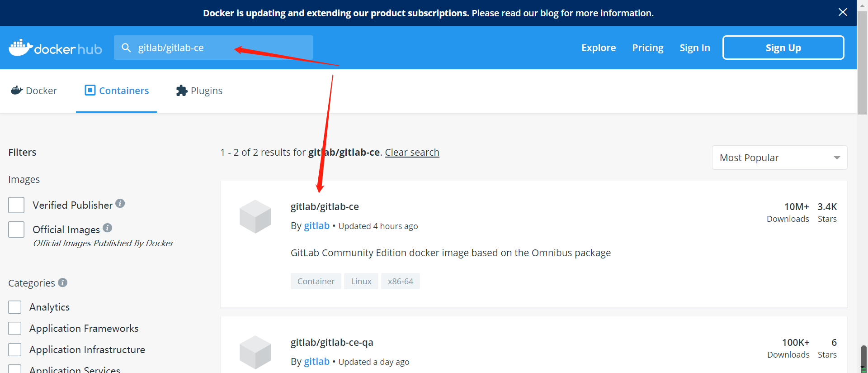
Task: Click the Sign Up button
Action: (x=783, y=48)
